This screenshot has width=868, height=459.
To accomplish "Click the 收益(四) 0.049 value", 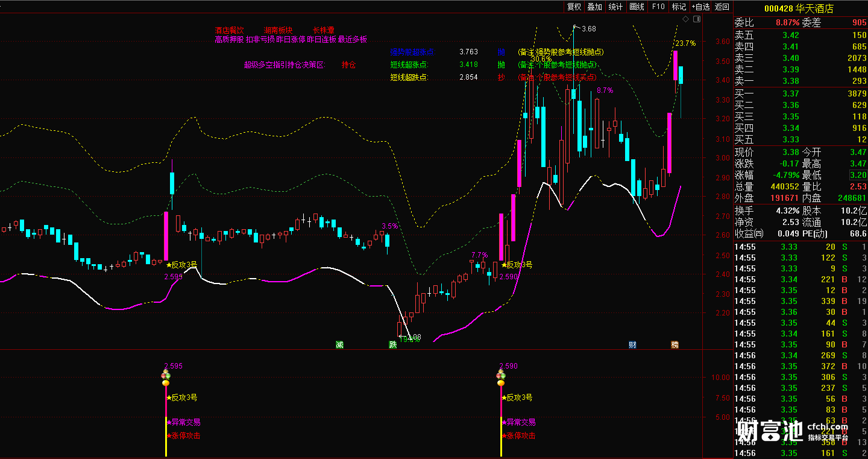I will coord(788,233).
